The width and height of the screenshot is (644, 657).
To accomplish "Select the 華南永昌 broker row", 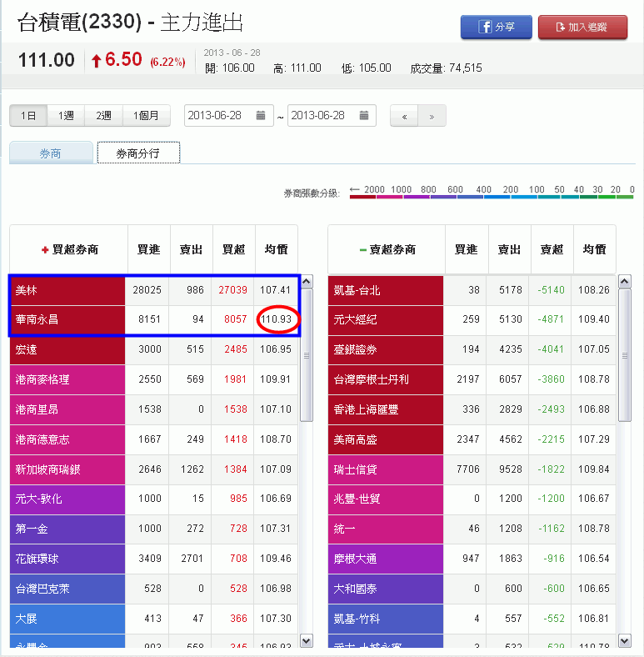I will pyautogui.click(x=153, y=319).
